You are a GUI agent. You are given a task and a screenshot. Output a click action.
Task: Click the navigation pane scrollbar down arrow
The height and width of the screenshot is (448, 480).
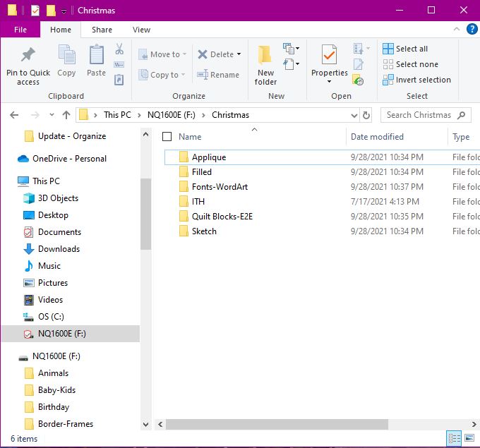pos(145,425)
